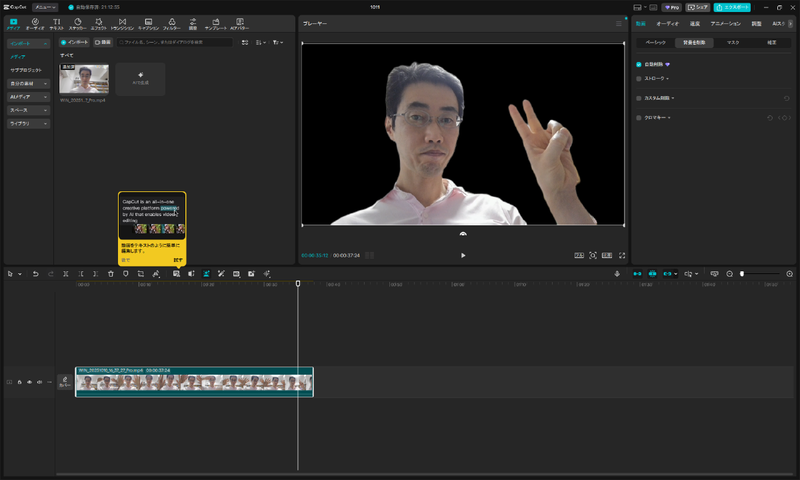This screenshot has width=800, height=480.
Task: Open the テキスト (Text) tool tab
Action: [x=56, y=22]
